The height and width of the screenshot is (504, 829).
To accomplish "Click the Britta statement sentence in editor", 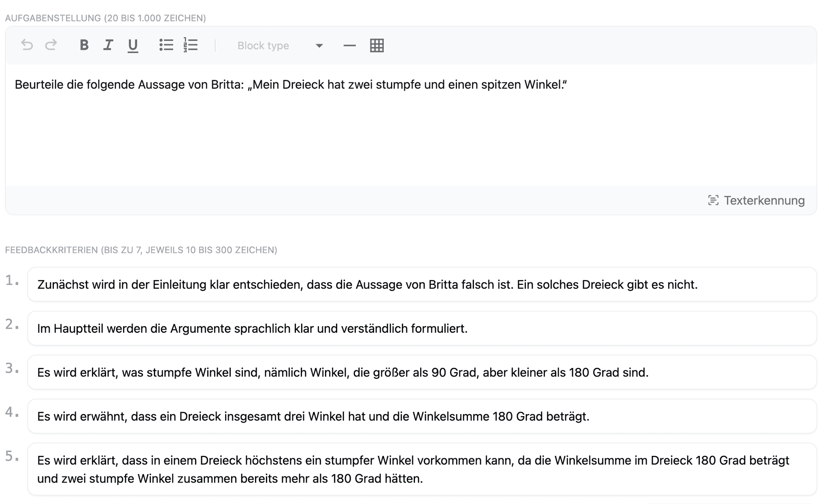I will pyautogui.click(x=291, y=85).
